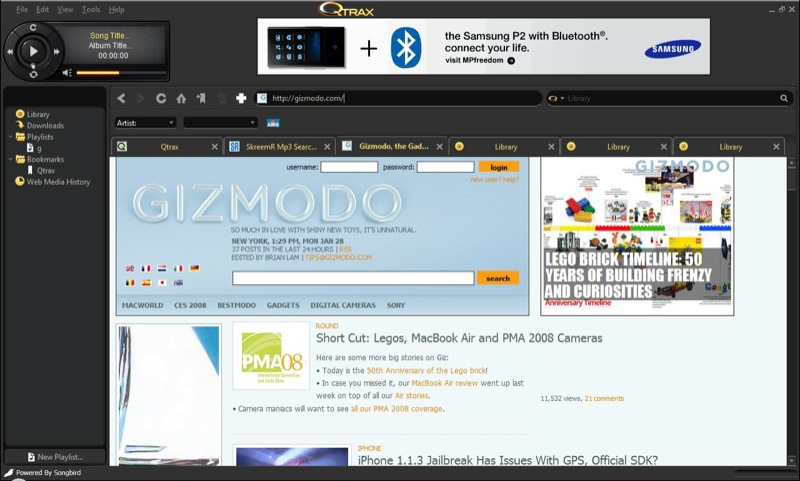
Task: Open the DIGITAL CAMERAS navigation link
Action: (343, 305)
